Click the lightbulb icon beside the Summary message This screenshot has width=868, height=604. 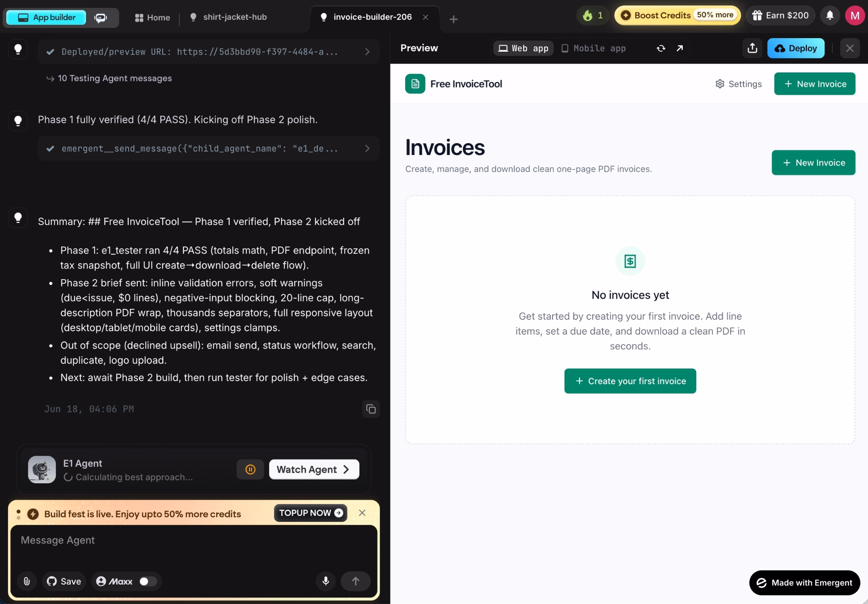[18, 218]
